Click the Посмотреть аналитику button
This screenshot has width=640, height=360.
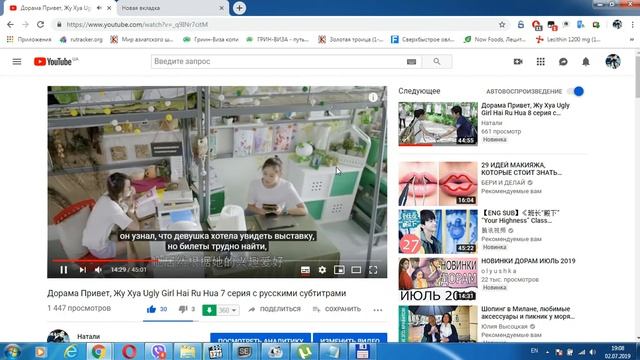260,338
